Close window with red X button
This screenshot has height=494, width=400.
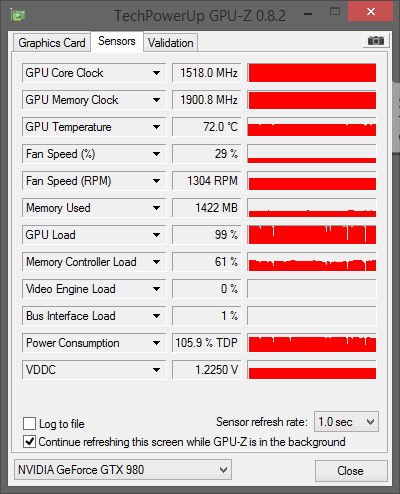[x=370, y=12]
